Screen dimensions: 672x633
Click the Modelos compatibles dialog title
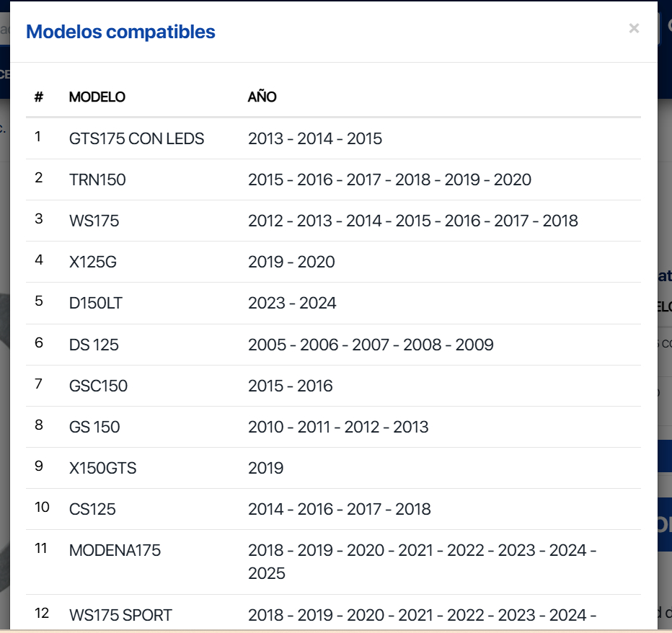click(120, 32)
